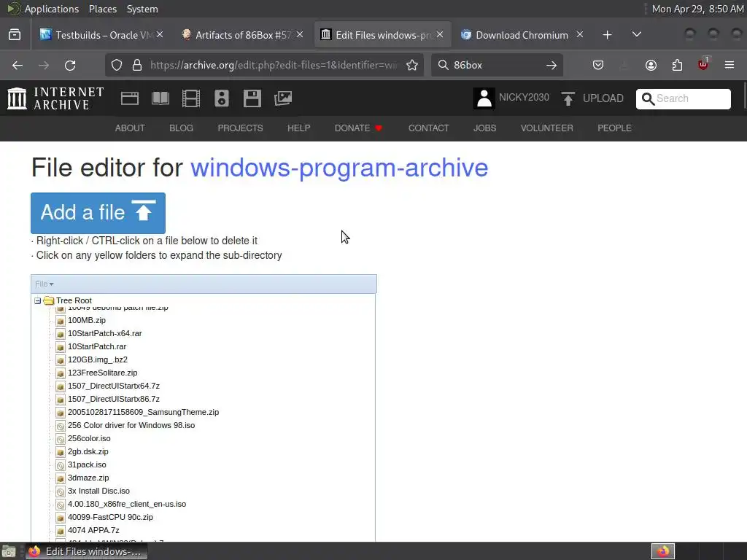Click the Add a file button
The width and height of the screenshot is (747, 560).
tap(98, 213)
